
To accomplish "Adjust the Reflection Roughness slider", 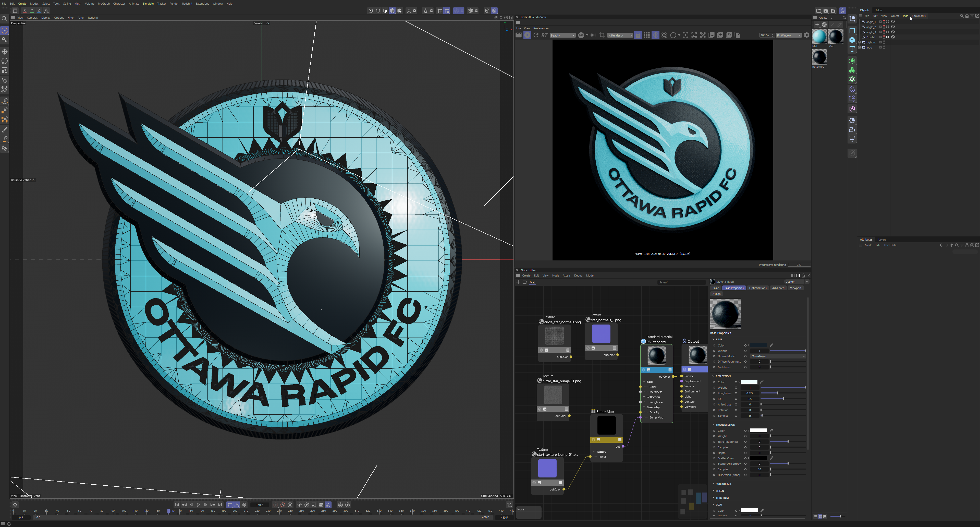I will pos(783,393).
